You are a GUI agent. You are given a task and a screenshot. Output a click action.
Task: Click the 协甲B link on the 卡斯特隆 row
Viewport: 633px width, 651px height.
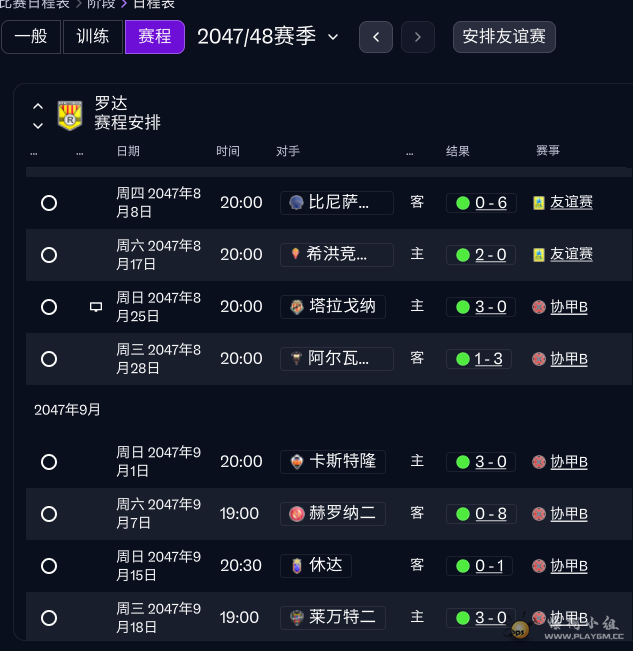click(569, 462)
